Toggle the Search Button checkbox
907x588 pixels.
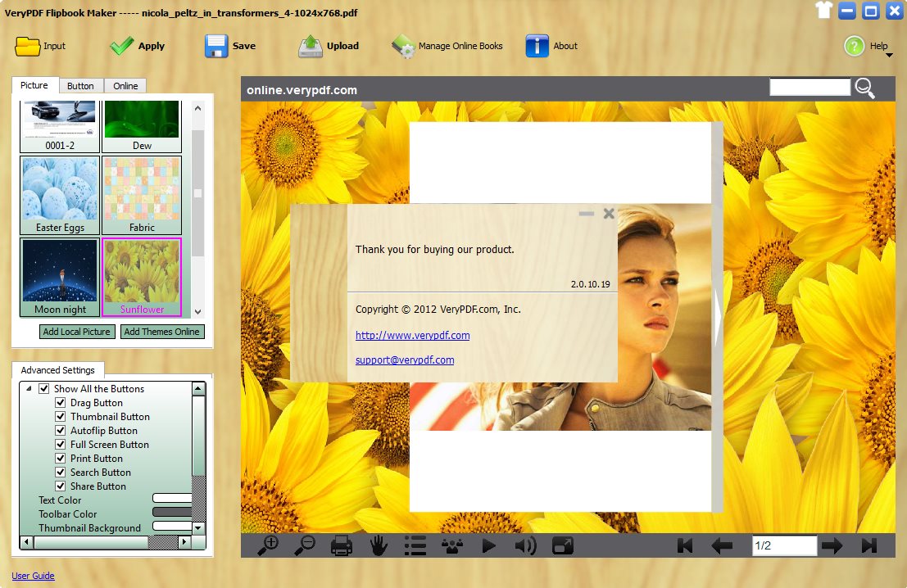point(60,472)
